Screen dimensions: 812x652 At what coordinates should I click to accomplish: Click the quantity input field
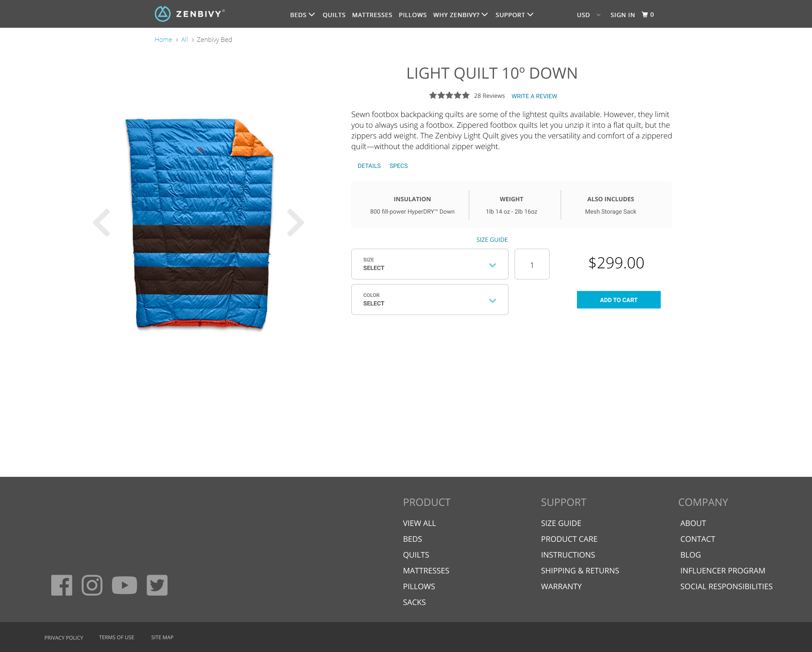point(532,264)
